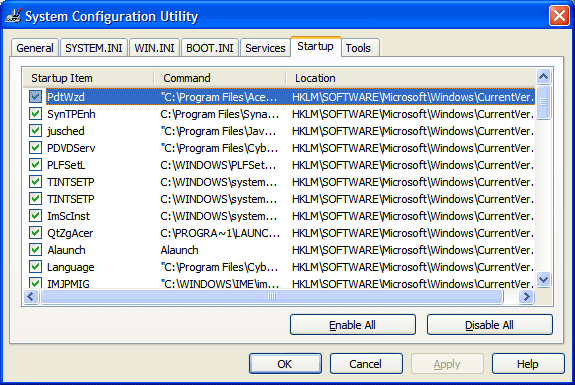Click the horizontal scrollbar left arrow
Viewport: 575px width, 385px height.
point(31,296)
